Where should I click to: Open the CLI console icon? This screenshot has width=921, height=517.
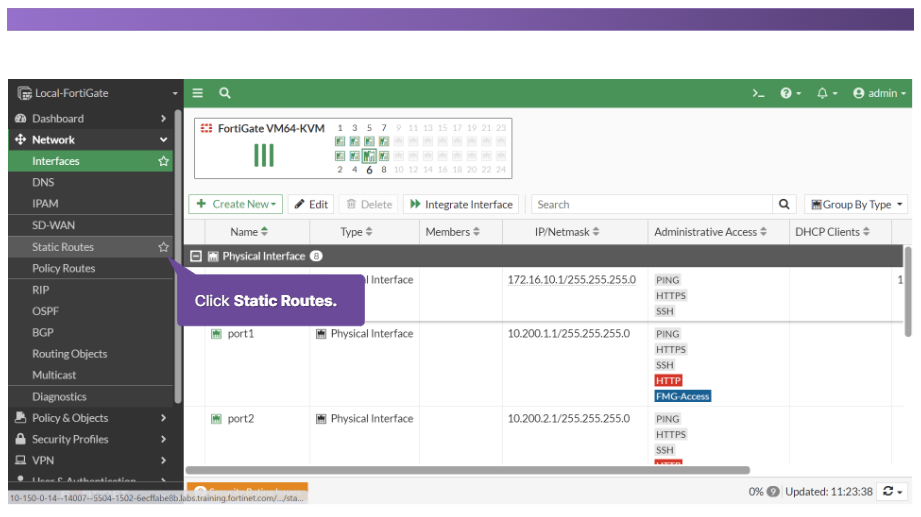pos(758,93)
